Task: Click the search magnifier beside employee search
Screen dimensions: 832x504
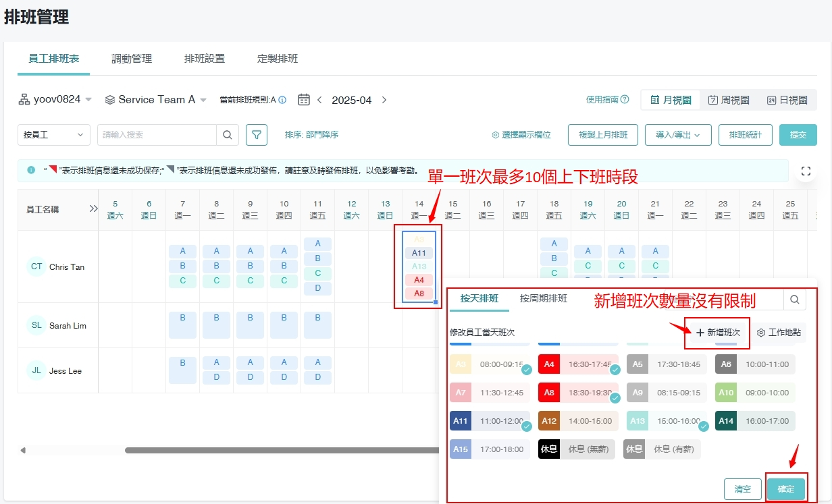Action: (228, 135)
